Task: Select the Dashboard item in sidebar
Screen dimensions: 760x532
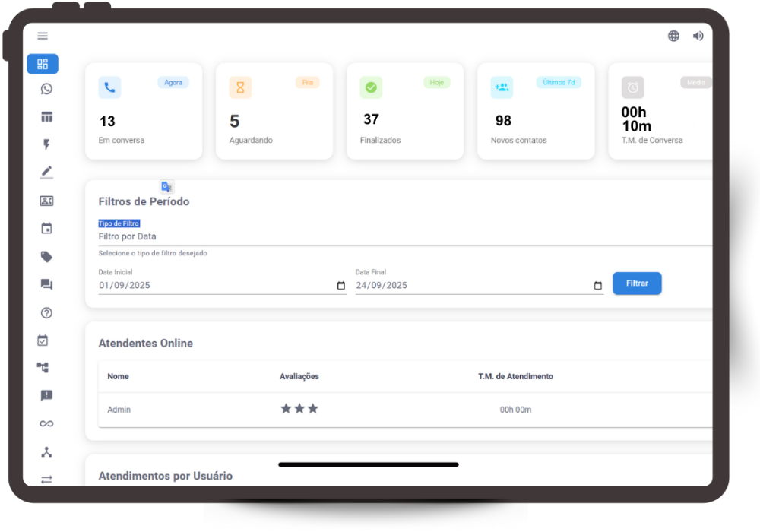Action: click(x=43, y=64)
